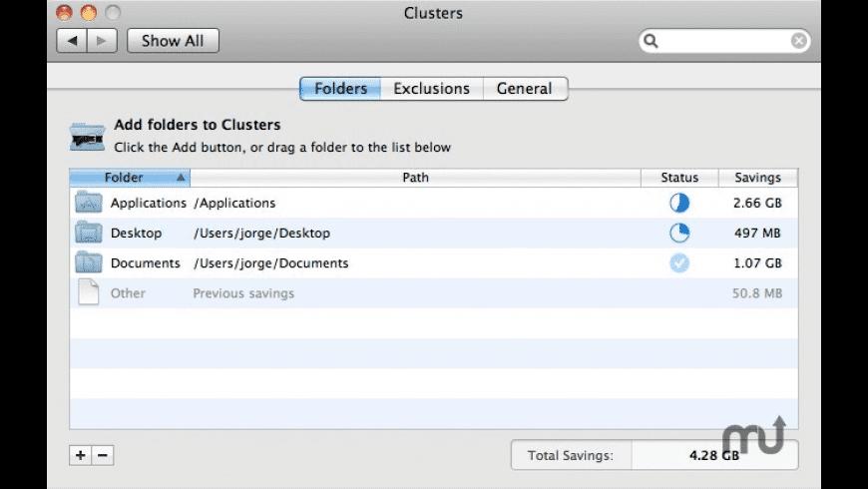Select the Desktop folder name
The height and width of the screenshot is (489, 868).
pos(136,234)
